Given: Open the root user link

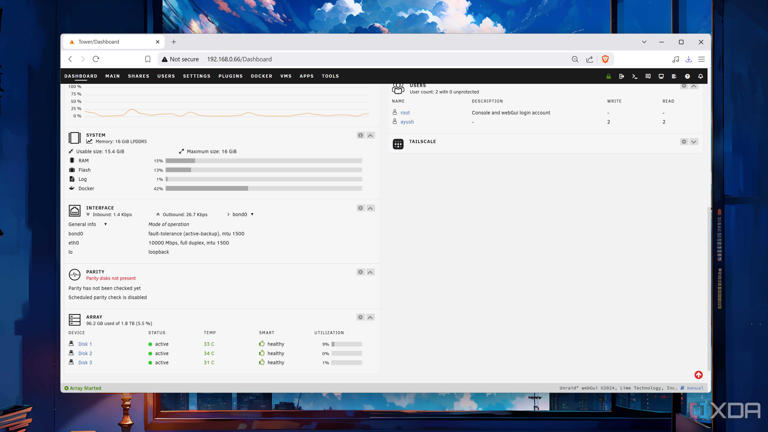Looking at the screenshot, I should [x=405, y=113].
